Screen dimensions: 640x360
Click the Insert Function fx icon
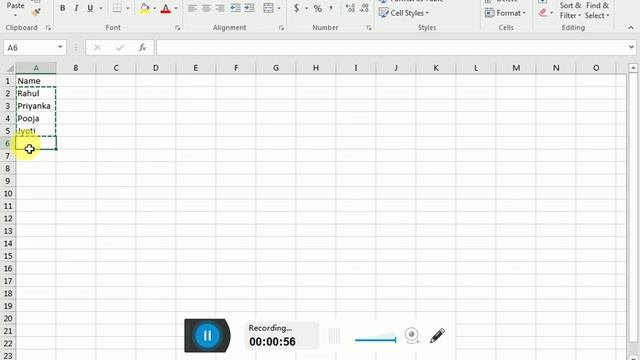point(142,48)
